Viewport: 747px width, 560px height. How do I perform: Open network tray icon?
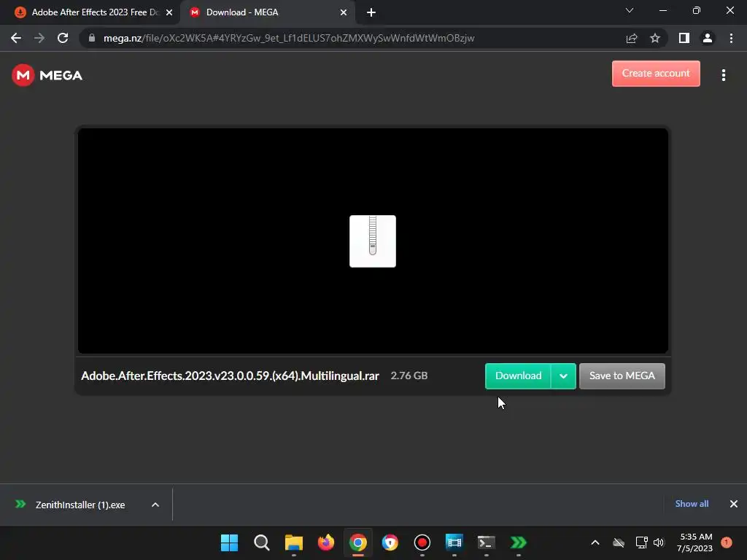click(641, 542)
